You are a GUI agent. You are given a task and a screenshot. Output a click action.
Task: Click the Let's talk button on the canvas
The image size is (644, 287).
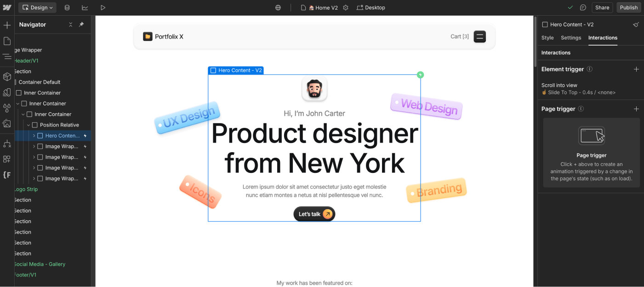click(x=314, y=214)
